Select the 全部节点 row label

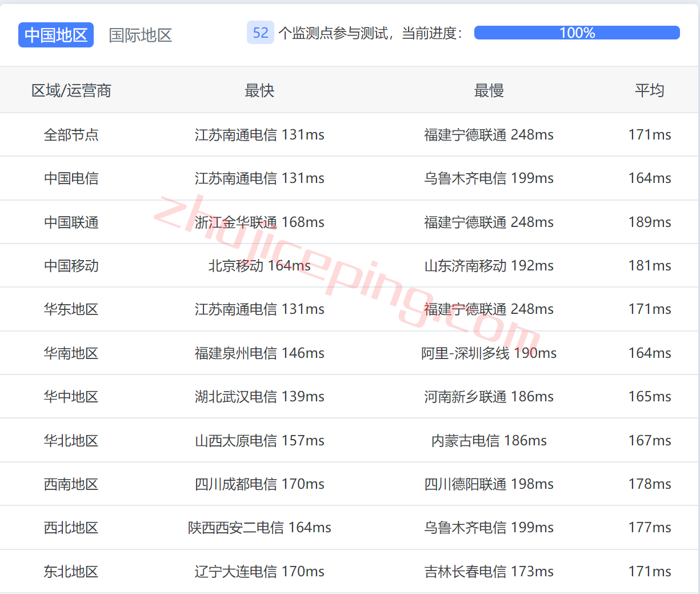pyautogui.click(x=71, y=134)
